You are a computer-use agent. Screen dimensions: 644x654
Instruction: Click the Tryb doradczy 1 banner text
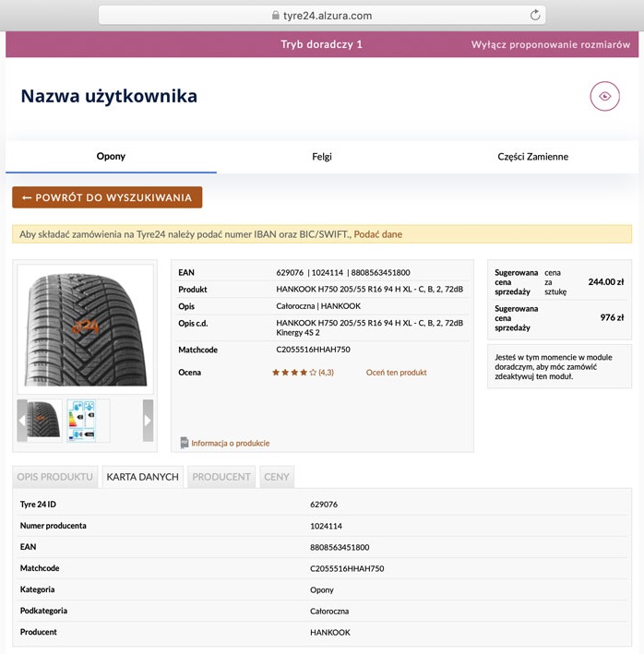tap(321, 44)
